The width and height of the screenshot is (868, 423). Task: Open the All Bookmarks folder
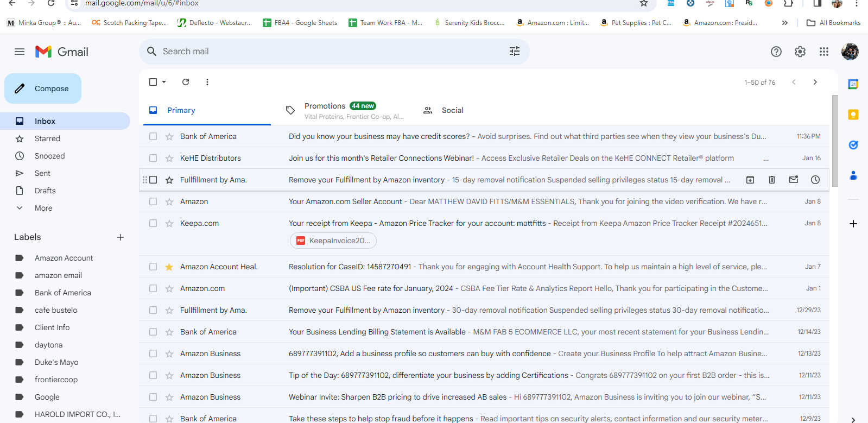833,23
